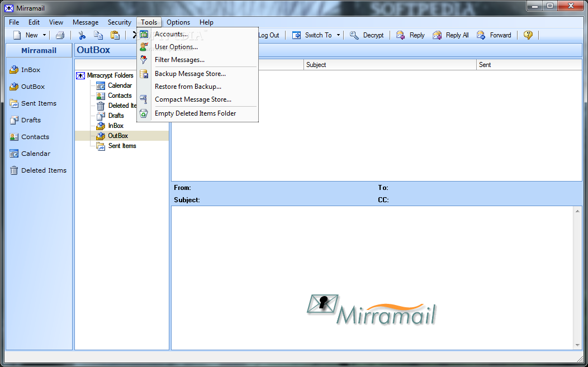The height and width of the screenshot is (367, 588).
Task: Open the Help menu
Action: click(x=206, y=22)
